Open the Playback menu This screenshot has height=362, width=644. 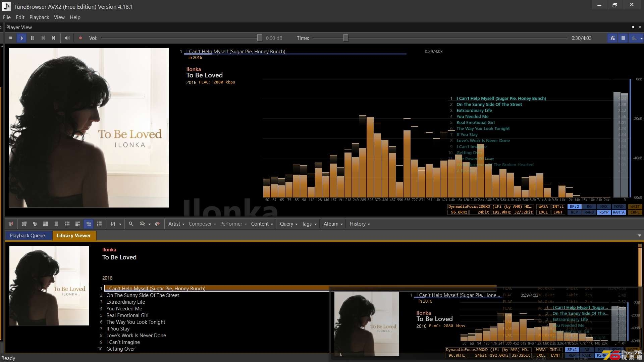pyautogui.click(x=39, y=17)
